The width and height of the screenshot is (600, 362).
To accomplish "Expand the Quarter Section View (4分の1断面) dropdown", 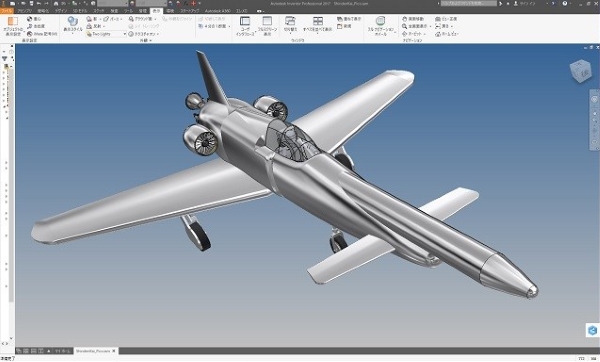I will coord(229,26).
